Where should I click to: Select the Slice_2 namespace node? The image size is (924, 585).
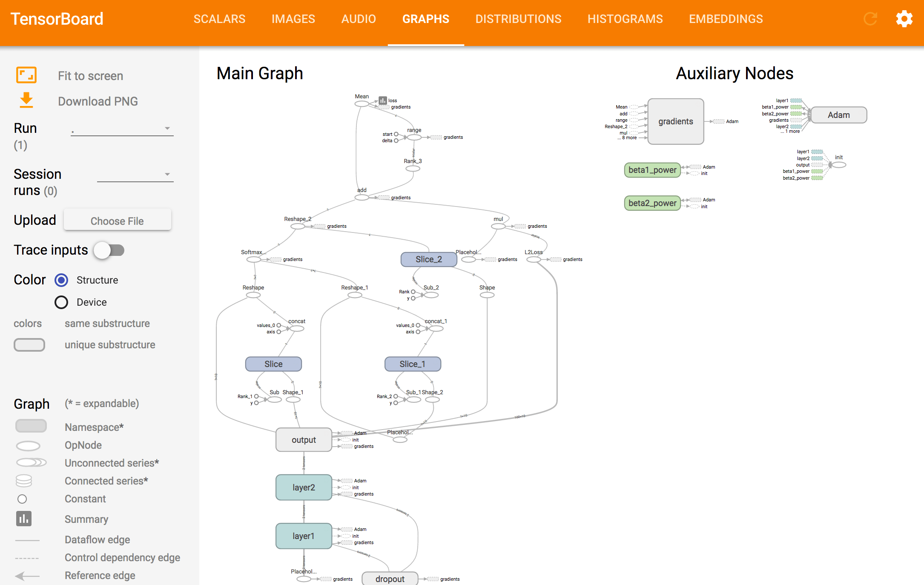(x=428, y=259)
